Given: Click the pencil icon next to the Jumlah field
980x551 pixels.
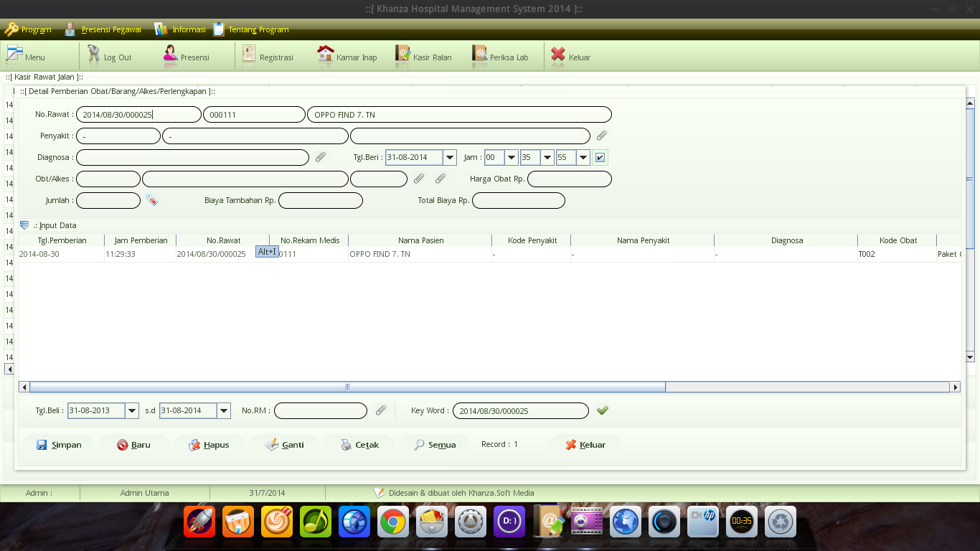Looking at the screenshot, I should click(x=153, y=201).
